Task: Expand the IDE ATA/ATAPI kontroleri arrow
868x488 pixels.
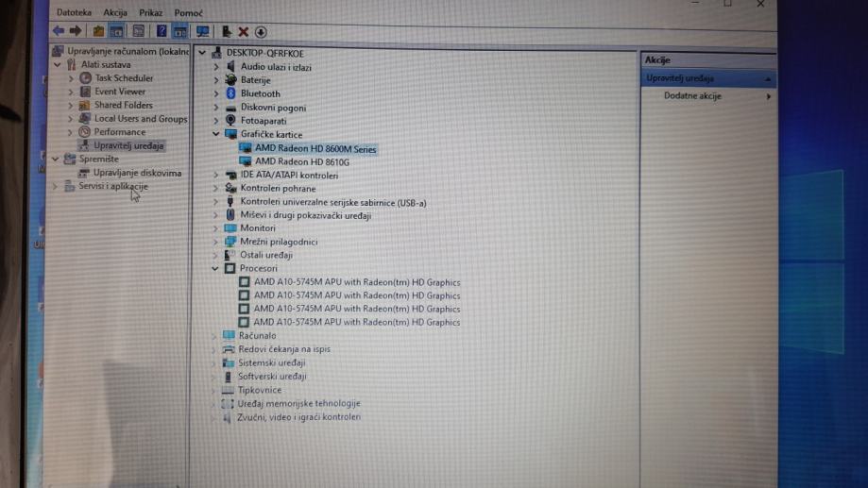Action: 216,175
